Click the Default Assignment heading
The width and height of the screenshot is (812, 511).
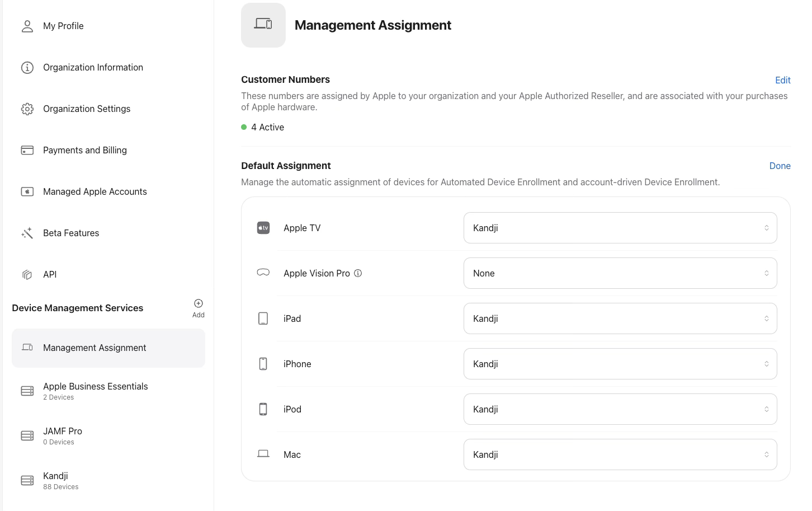(286, 166)
